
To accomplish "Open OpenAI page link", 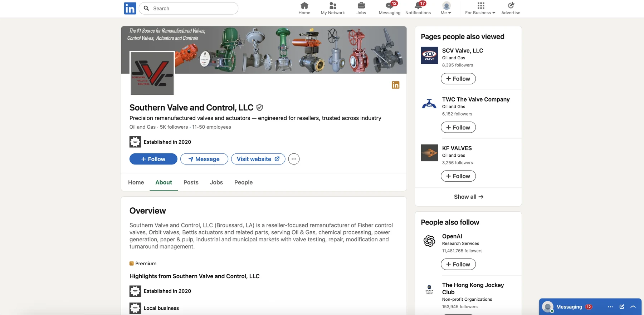I will (452, 236).
